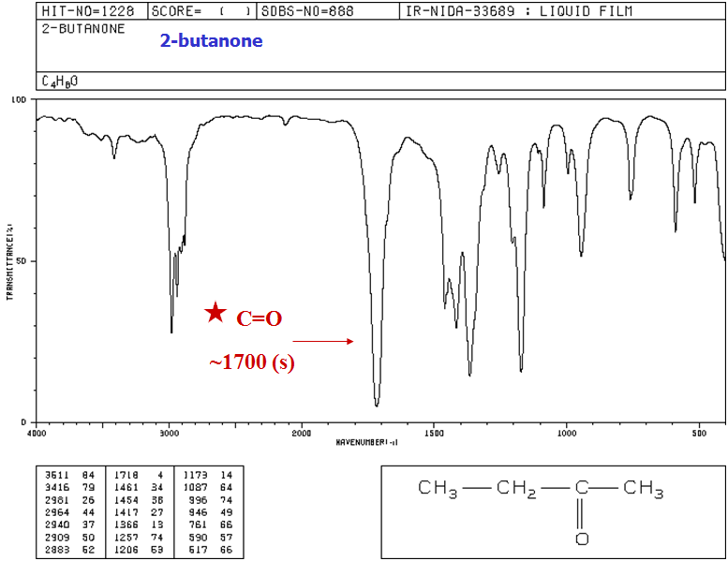Viewport: 728px width, 561px height.
Task: Click the 3000 tick label on the x-axis
Action: (169, 434)
